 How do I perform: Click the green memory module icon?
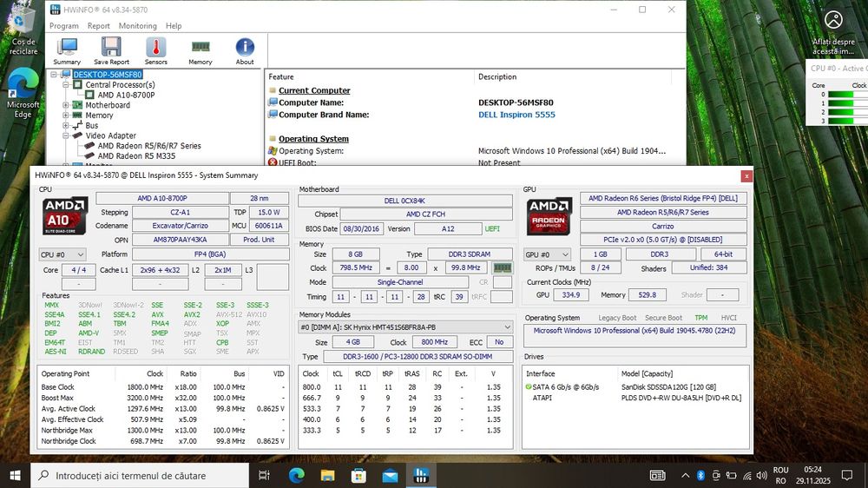(502, 267)
